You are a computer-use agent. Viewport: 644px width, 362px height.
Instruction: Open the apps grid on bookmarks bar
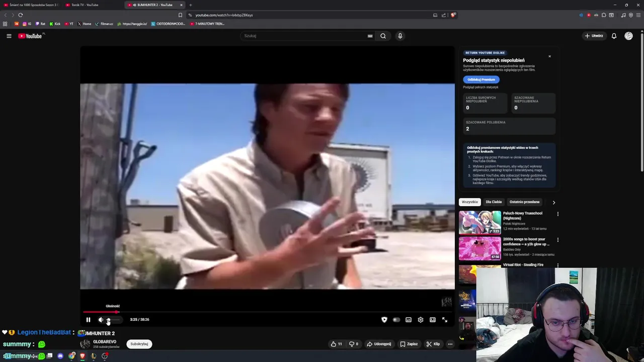pyautogui.click(x=5, y=24)
